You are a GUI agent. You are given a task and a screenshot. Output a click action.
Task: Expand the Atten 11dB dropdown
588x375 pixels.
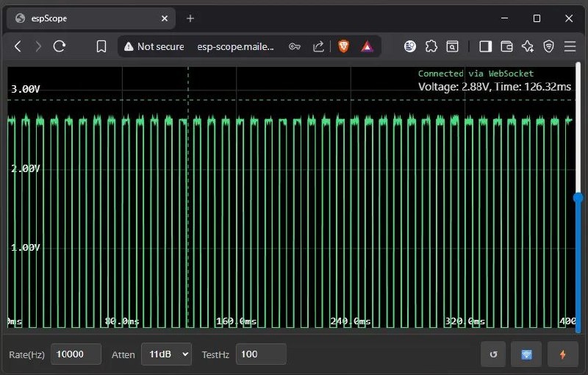click(x=167, y=354)
